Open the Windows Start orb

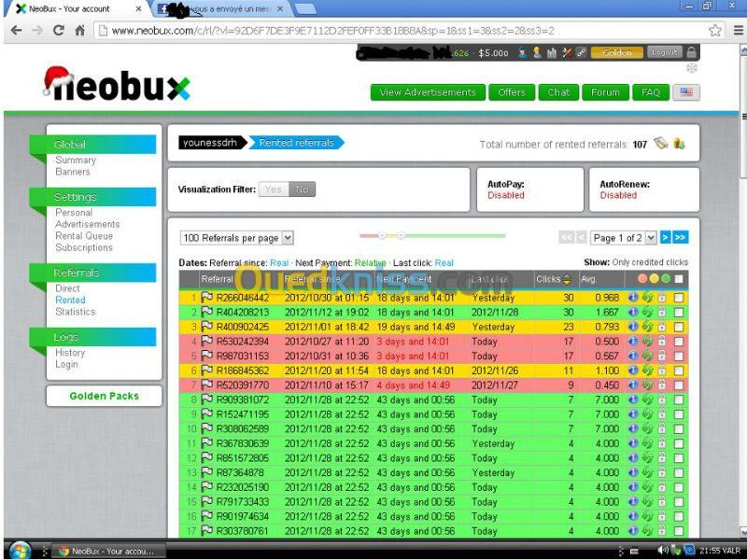point(21,551)
